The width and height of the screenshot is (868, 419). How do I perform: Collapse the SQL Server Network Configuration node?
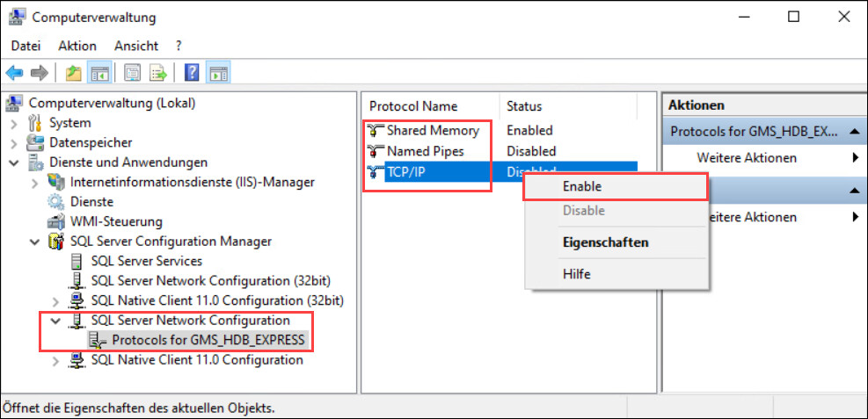[55, 321]
